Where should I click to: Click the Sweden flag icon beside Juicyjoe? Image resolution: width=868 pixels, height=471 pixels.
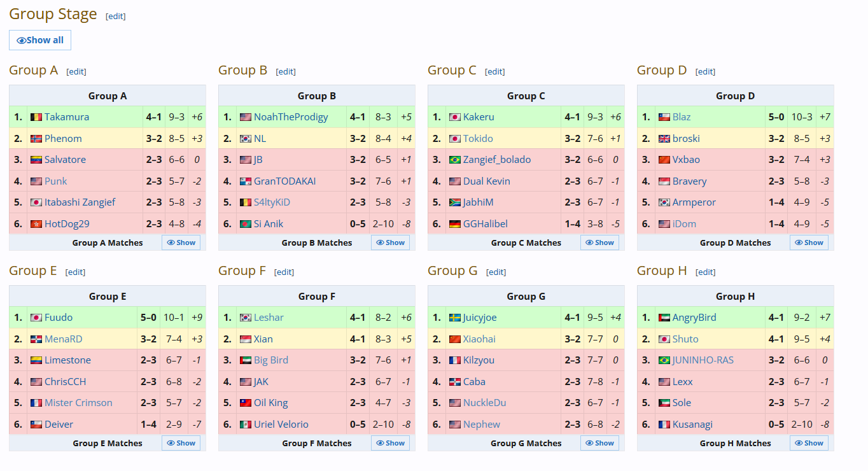(x=455, y=318)
